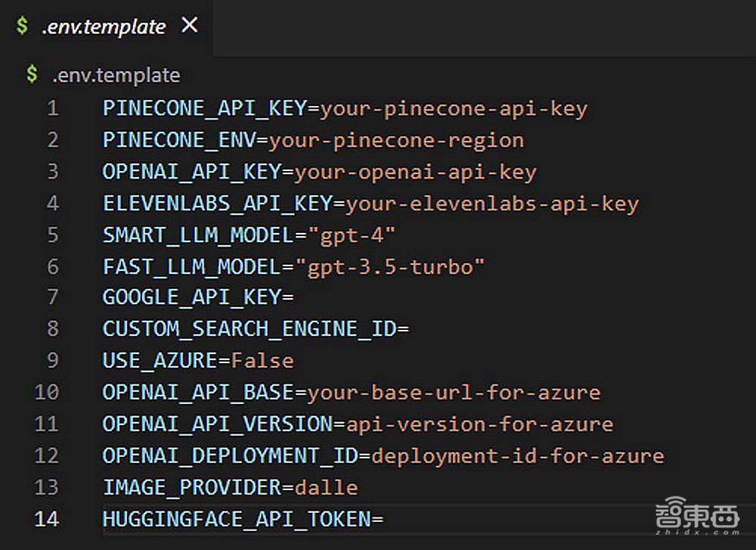Click the your-base-url-for-azure value

point(453,393)
